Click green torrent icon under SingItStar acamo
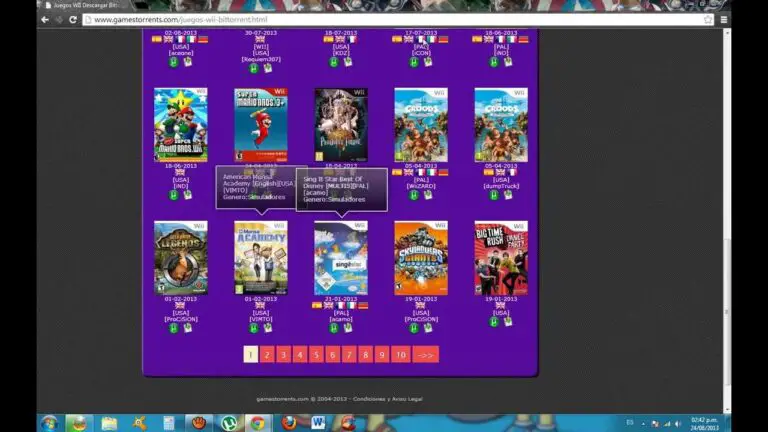Image resolution: width=768 pixels, height=432 pixels. pyautogui.click(x=334, y=328)
